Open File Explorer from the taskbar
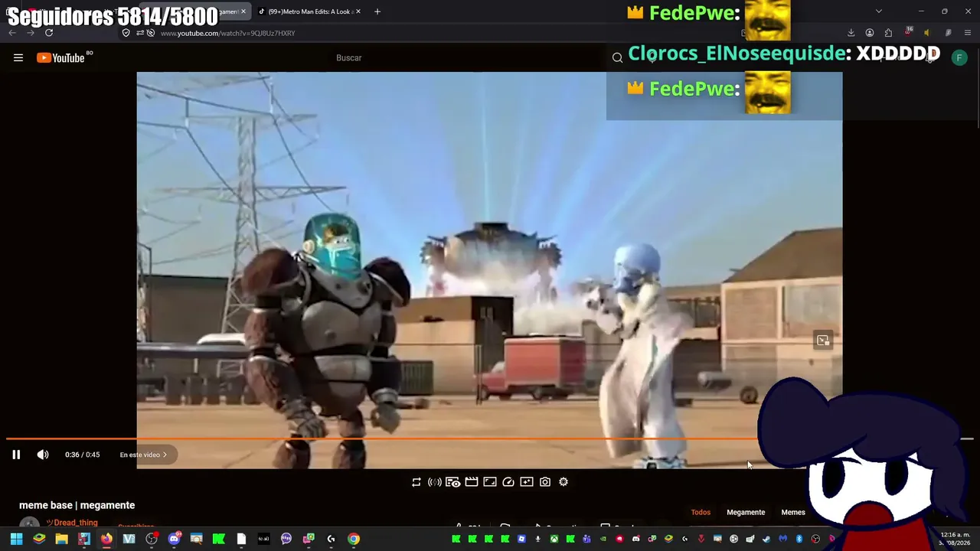The width and height of the screenshot is (980, 551). tap(61, 539)
